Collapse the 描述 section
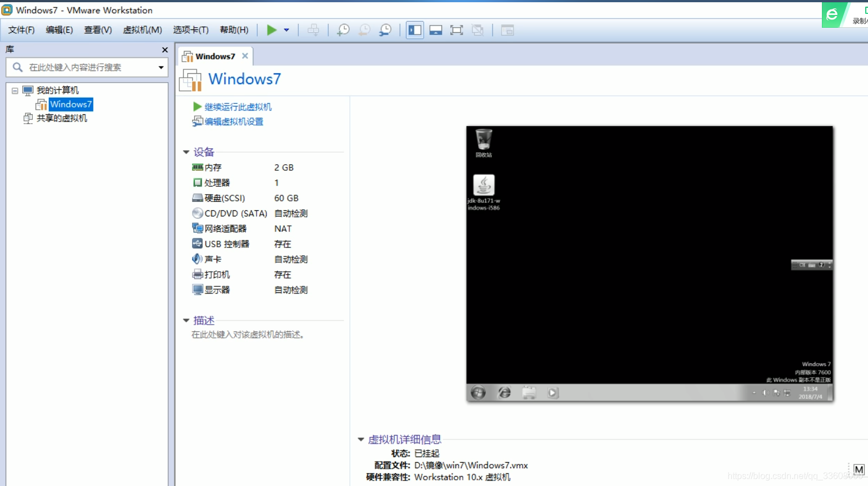 click(x=186, y=320)
